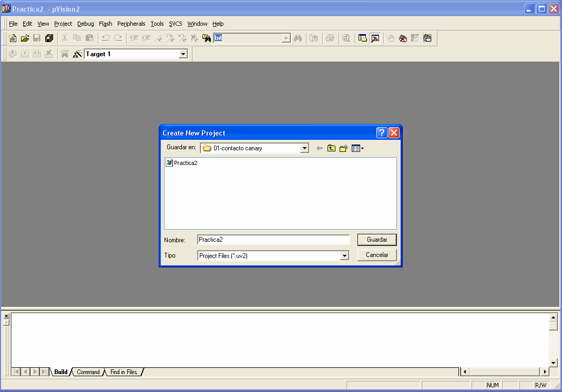Click the binoculars Find icon

pos(298,38)
